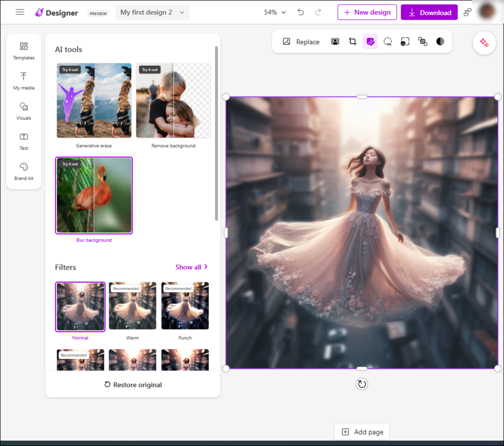Open the Text panel in sidebar
Screen dimensions: 504x446
click(24, 141)
